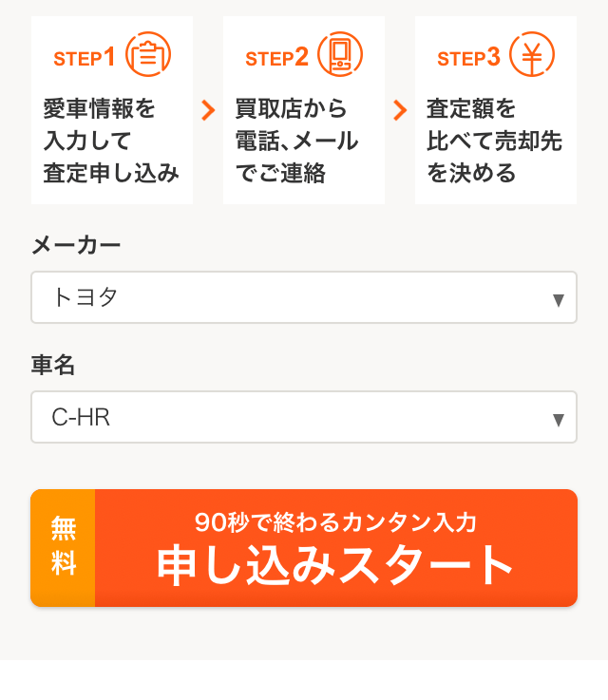Click the STEP1 clipboard icon
This screenshot has height=700, width=608.
coord(148,55)
